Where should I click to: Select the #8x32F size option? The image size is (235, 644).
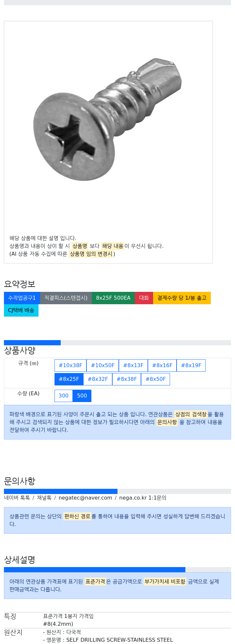[98, 379]
